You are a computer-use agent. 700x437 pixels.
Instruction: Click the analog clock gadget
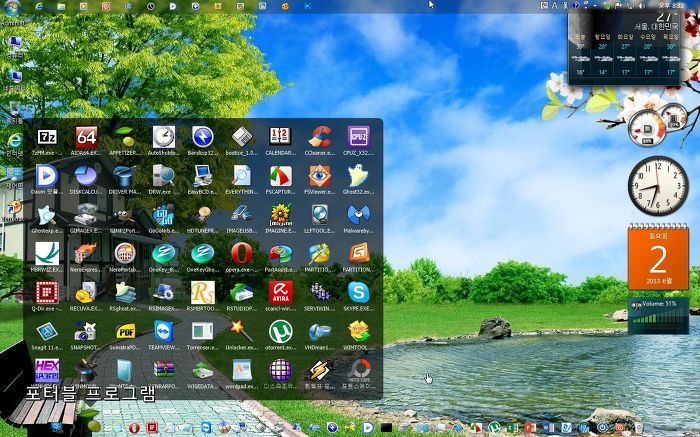(658, 186)
